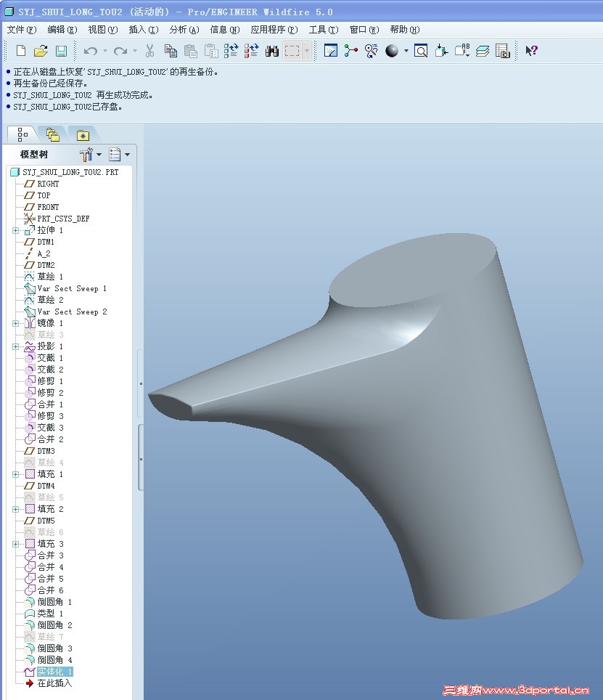
Task: Open the 工具(T) menu
Action: (324, 30)
